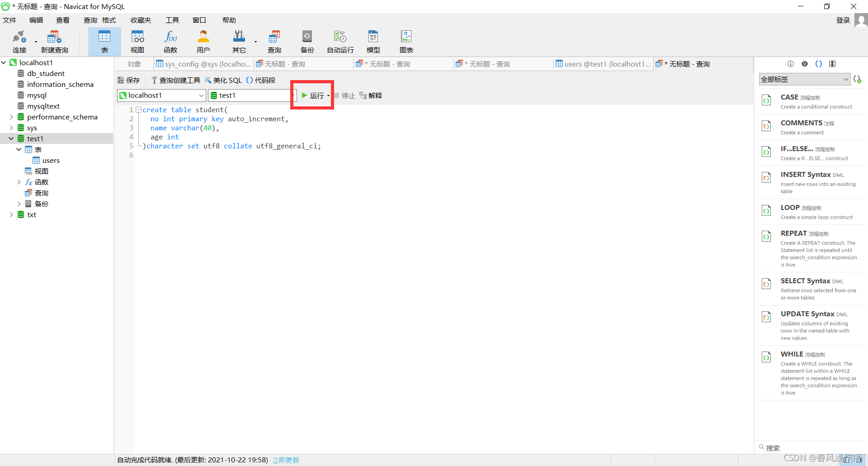Select db_student database in tree
Screen dimensions: 868x466
(x=46, y=73)
